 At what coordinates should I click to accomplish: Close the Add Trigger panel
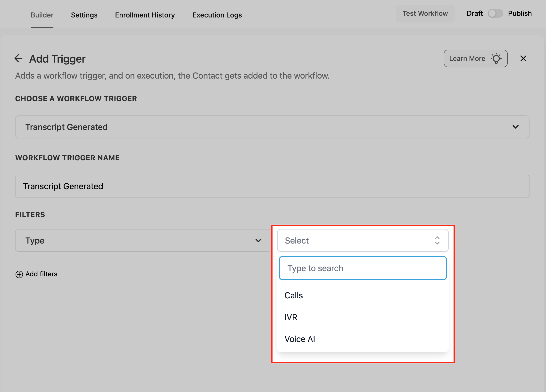pos(523,58)
